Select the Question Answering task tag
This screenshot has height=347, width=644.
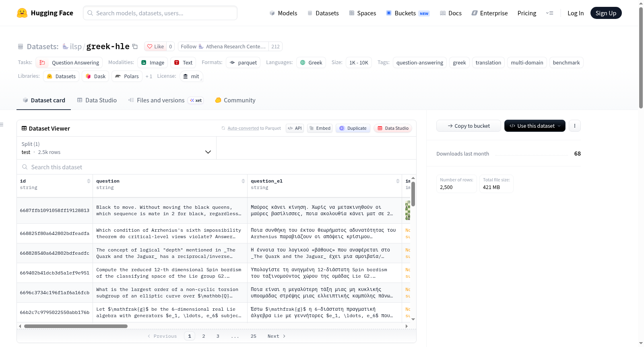69,62
